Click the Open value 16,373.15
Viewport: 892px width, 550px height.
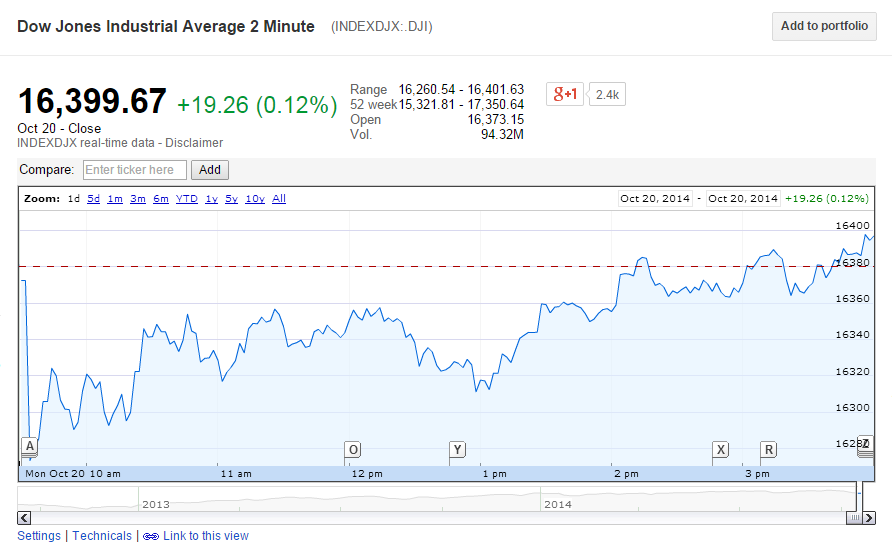(x=495, y=119)
